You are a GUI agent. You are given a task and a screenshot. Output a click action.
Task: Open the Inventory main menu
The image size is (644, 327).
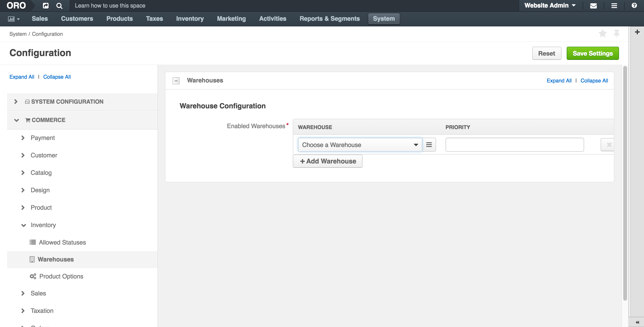(x=190, y=19)
